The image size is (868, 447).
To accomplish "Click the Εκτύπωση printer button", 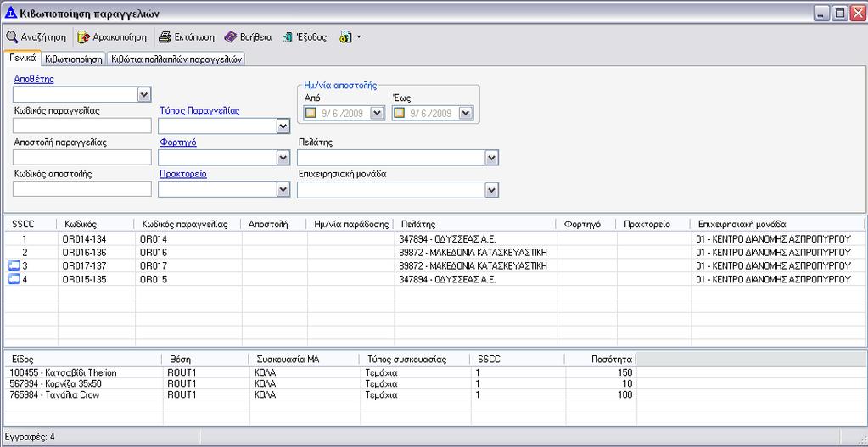I will click(x=187, y=37).
